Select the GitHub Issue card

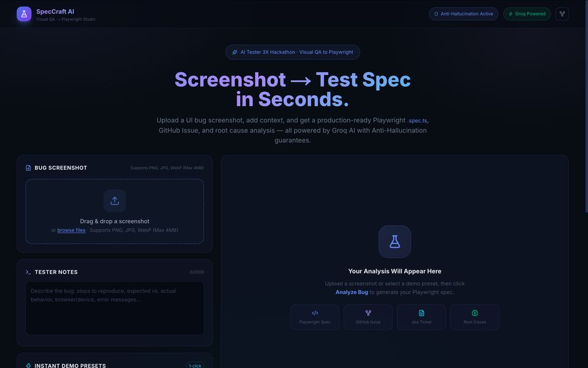click(368, 317)
